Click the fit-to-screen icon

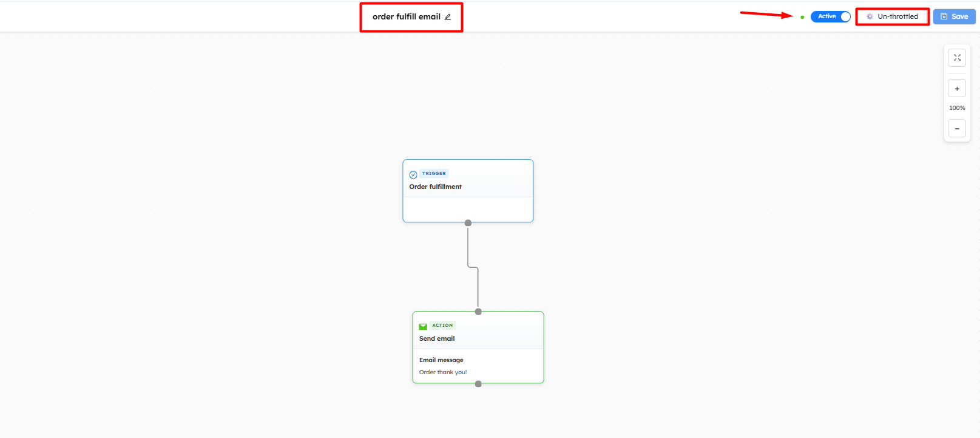[x=957, y=58]
